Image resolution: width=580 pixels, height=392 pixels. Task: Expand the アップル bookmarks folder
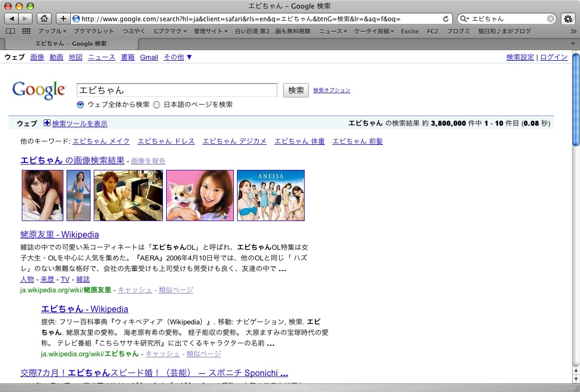coord(52,31)
